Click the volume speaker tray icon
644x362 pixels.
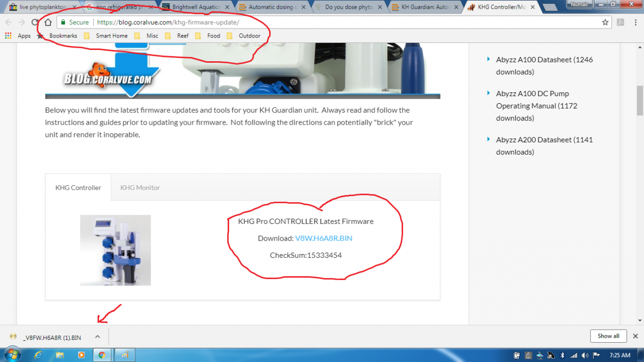[584, 355]
